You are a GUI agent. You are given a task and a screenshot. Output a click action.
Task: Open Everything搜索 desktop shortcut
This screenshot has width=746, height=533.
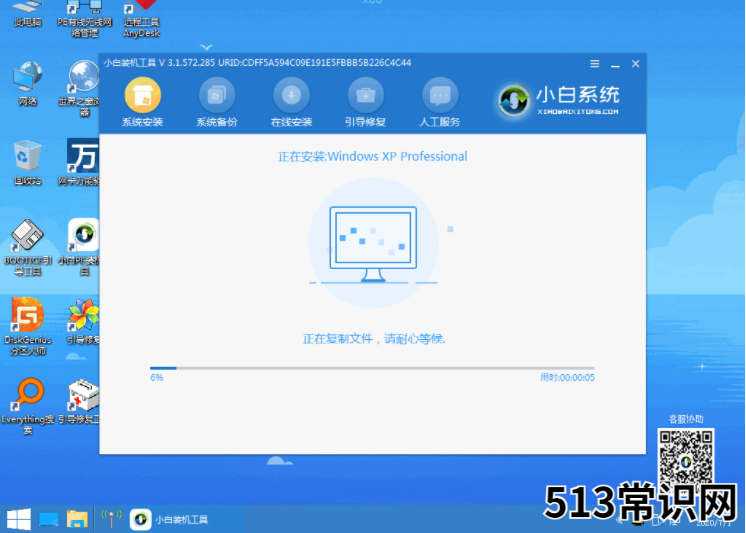point(28,406)
